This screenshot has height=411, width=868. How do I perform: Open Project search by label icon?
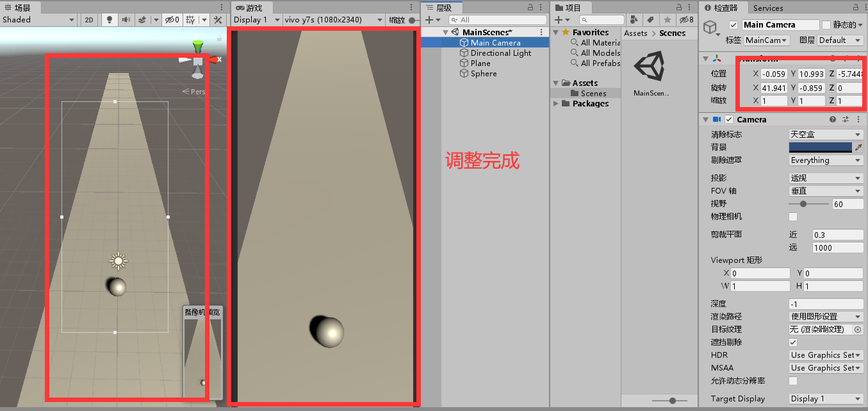(x=651, y=20)
